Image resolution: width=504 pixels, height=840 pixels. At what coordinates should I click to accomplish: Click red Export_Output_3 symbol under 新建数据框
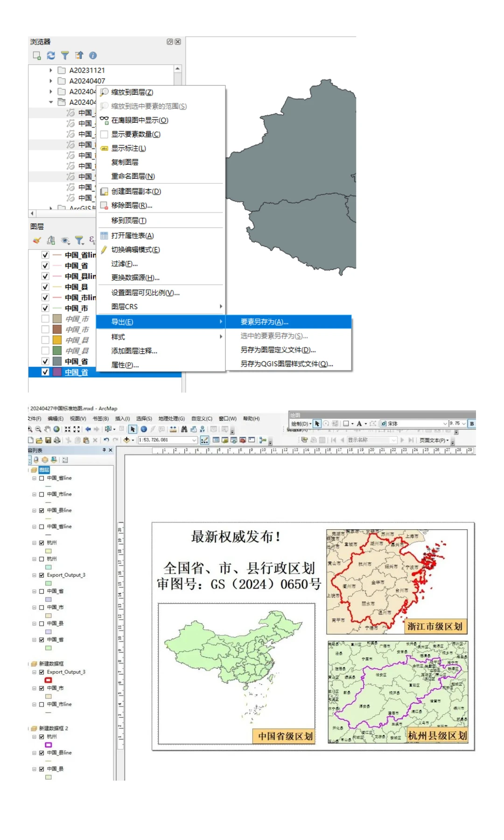(48, 680)
